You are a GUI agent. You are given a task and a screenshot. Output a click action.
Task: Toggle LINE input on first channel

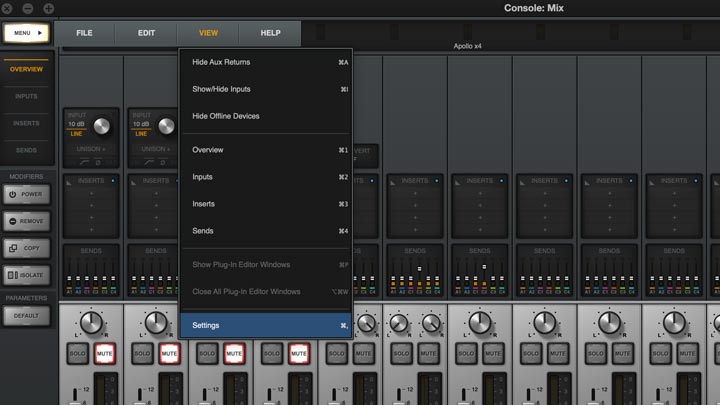coord(76,134)
